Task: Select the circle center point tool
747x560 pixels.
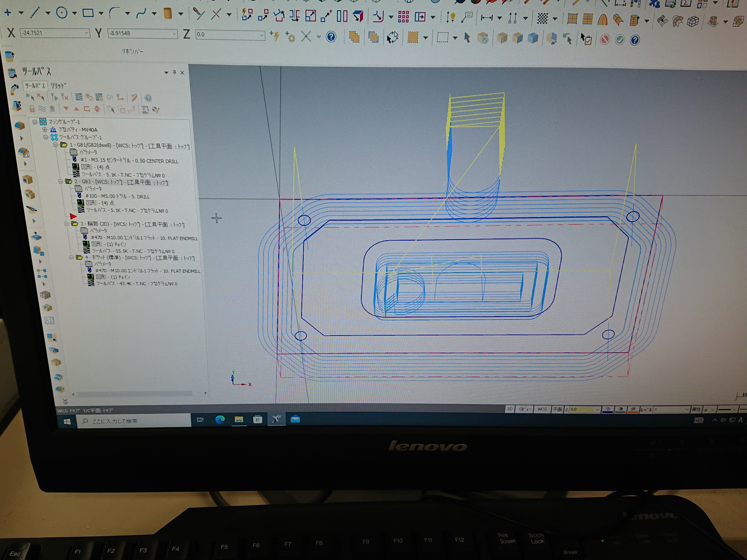Action: 62,13
